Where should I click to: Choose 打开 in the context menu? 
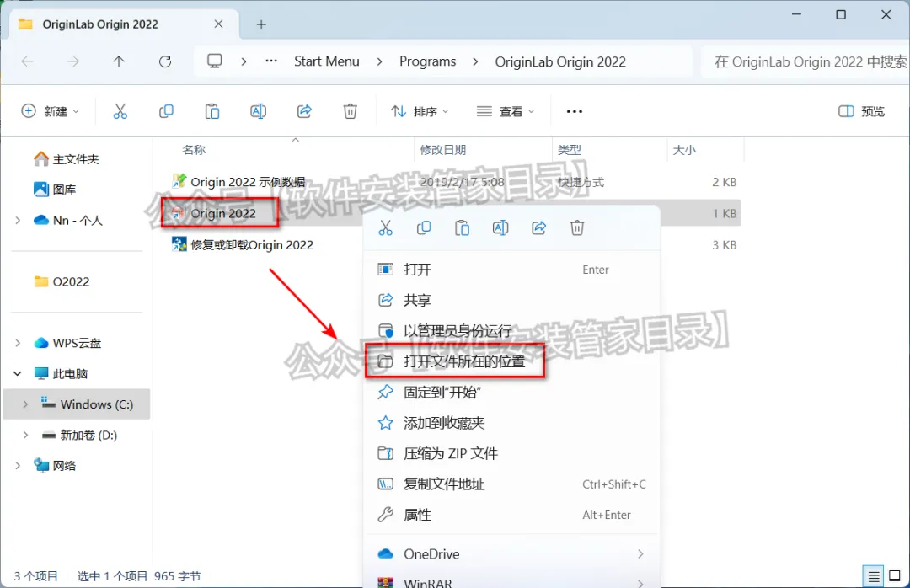pos(511,270)
